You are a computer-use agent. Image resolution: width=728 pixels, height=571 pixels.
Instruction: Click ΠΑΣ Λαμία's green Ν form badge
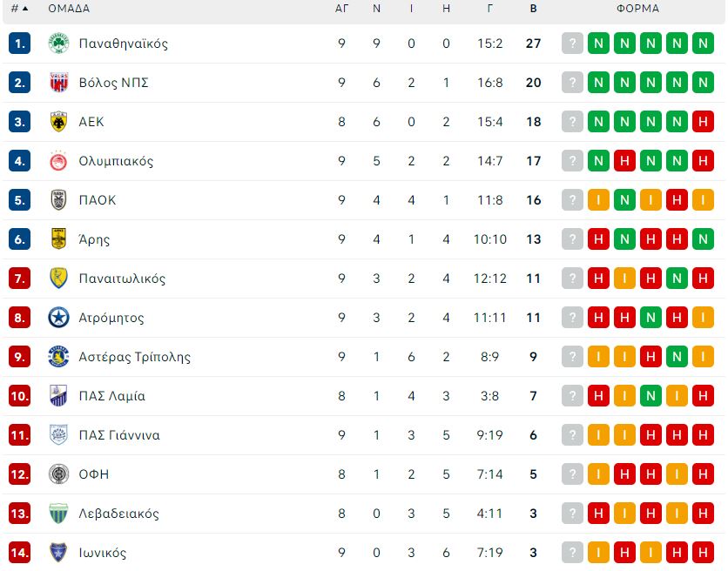[x=650, y=396]
